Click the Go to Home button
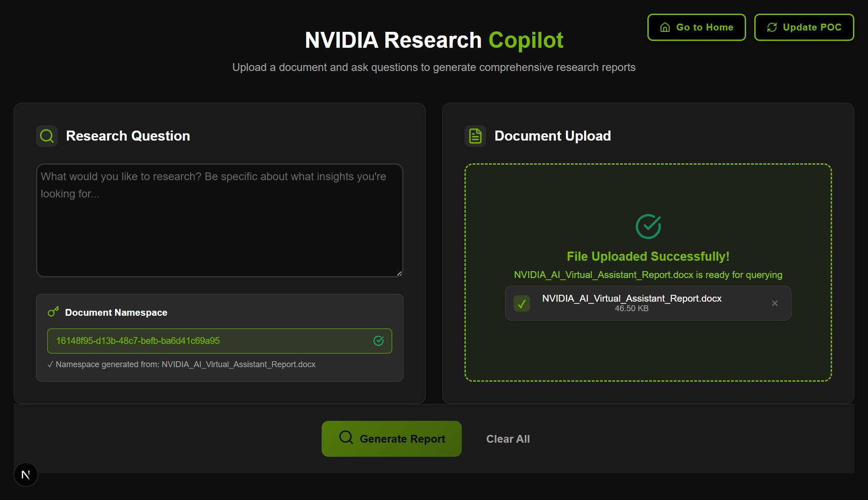The width and height of the screenshot is (868, 500). (696, 27)
